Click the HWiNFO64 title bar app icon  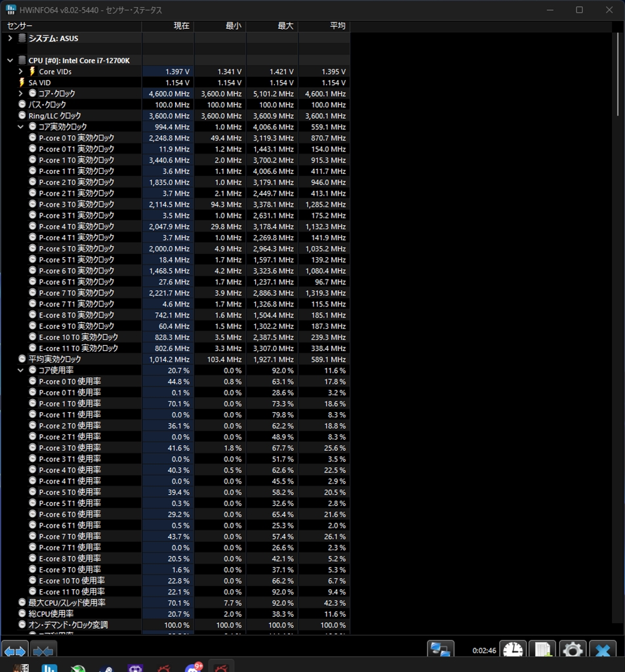10,9
